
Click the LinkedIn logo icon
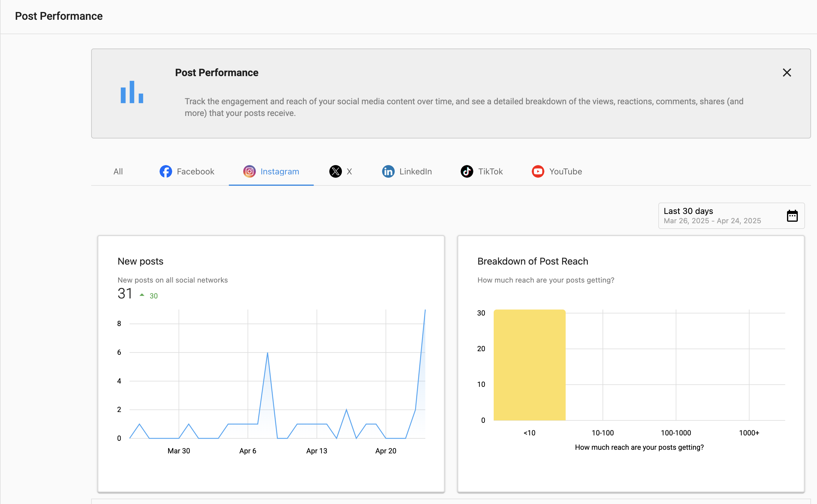(388, 171)
